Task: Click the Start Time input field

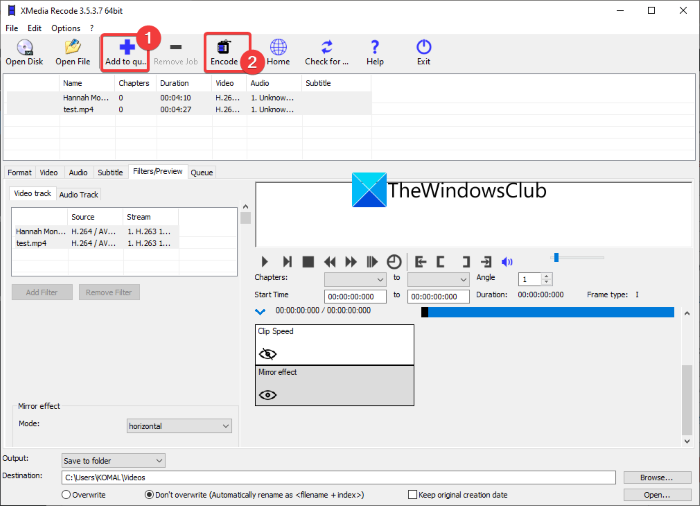Action: point(355,297)
